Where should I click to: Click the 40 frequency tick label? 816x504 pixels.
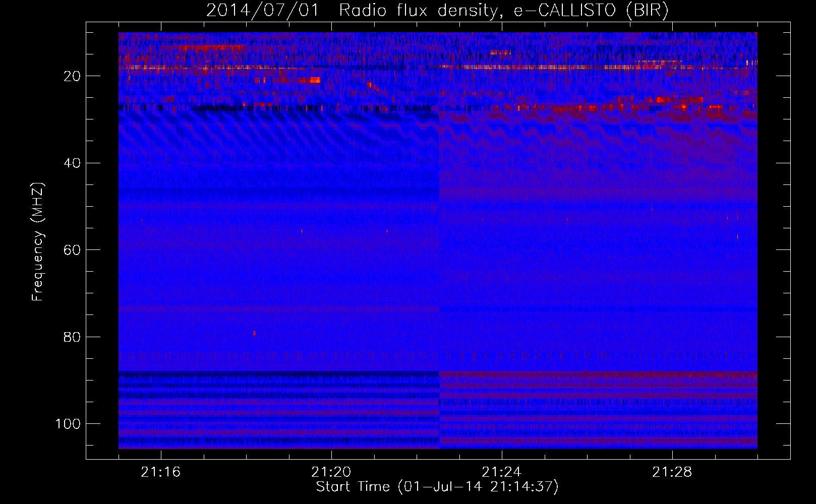pyautogui.click(x=72, y=163)
